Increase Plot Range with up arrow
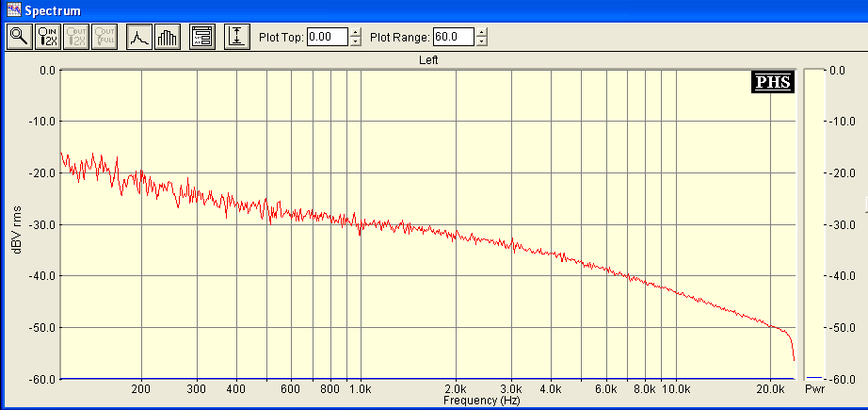868x410 pixels. (482, 32)
